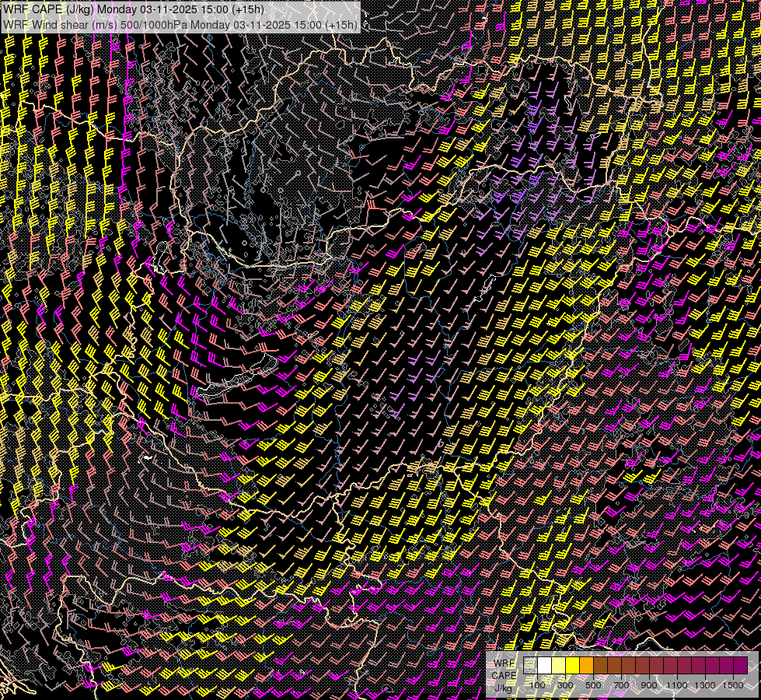
Task: Click the white CAPE legend swatch
Action: click(x=545, y=666)
